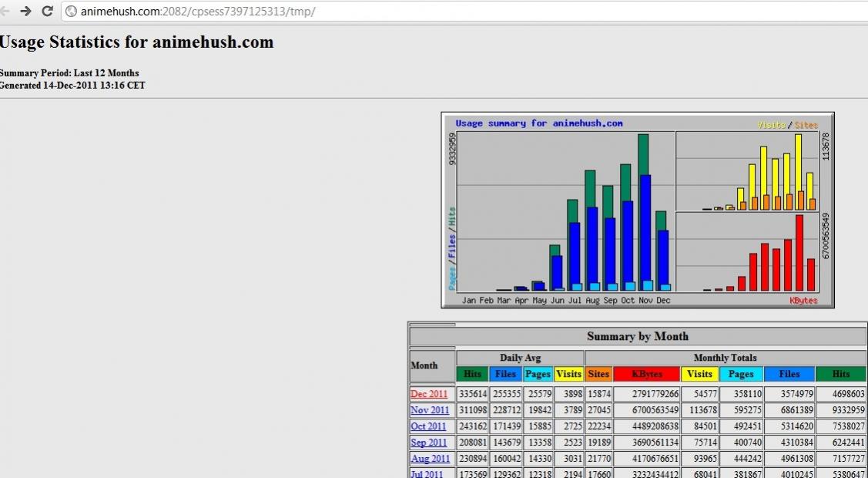Viewport: 868px width, 478px height.
Task: Reload the page with the refresh icon
Action: (48, 11)
